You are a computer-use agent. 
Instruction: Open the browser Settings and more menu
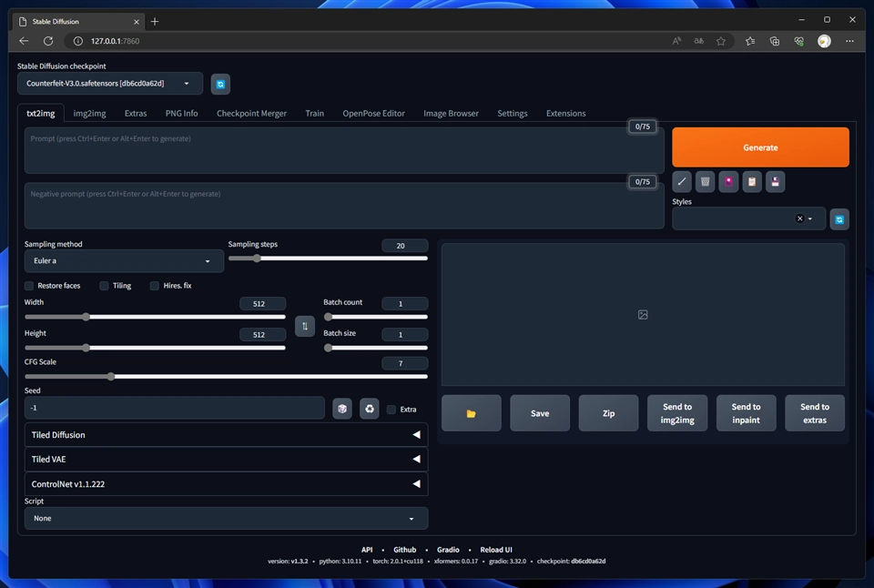pos(849,41)
